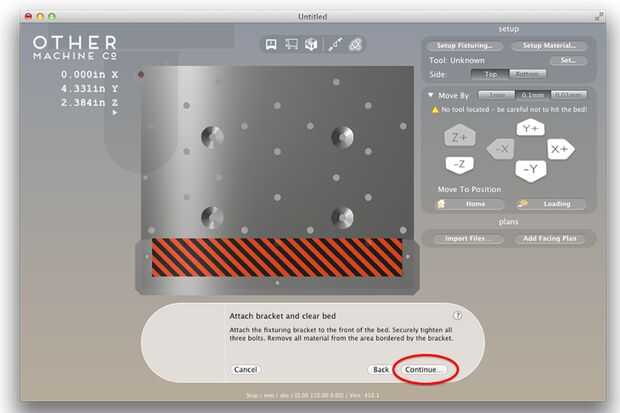This screenshot has width=620, height=413.
Task: Go Back in the setup dialog
Action: 381,369
